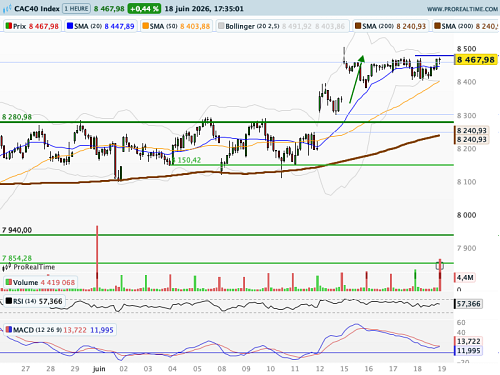Click the chart icon beside CAC40 Index
This screenshot has width=500, height=375.
coord(7,9)
